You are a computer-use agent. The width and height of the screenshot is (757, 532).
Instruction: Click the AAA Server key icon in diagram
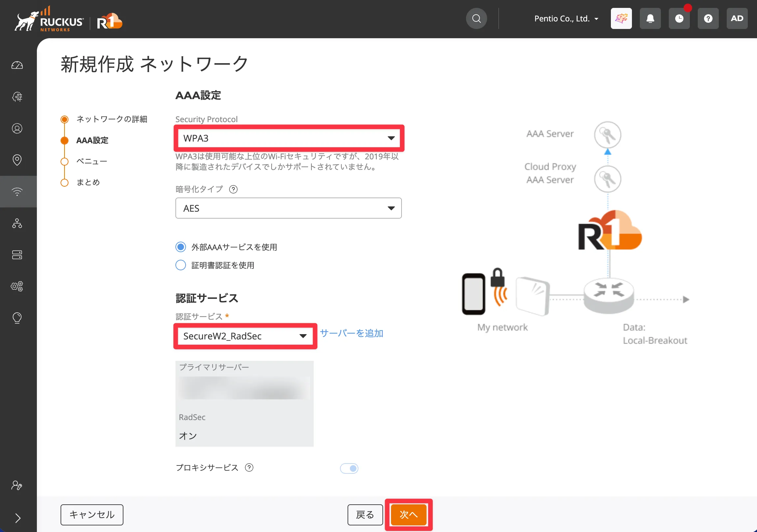point(608,135)
